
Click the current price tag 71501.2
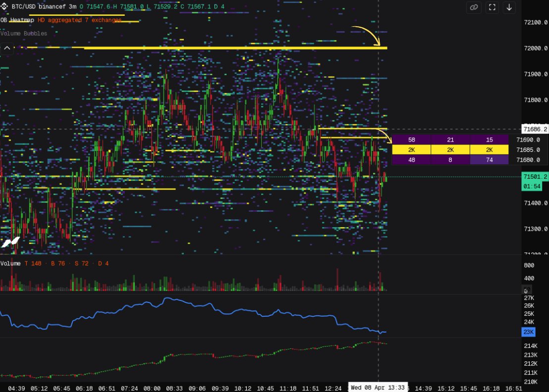535,177
